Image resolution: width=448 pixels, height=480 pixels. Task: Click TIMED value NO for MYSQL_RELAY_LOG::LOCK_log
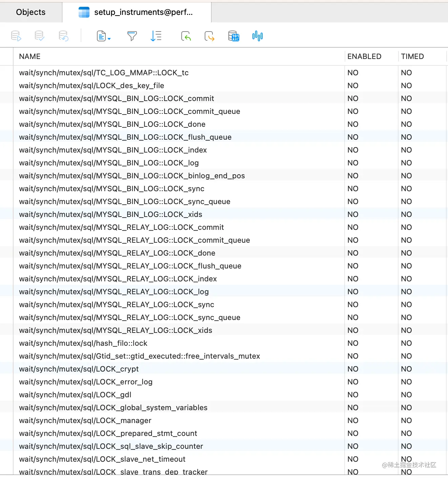pyautogui.click(x=406, y=292)
